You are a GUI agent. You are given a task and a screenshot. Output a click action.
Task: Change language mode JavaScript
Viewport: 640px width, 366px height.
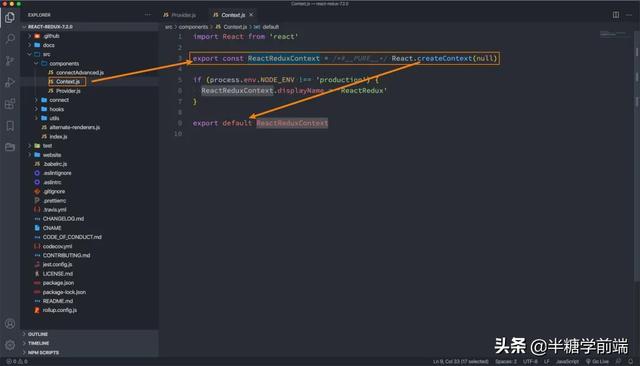coord(567,362)
